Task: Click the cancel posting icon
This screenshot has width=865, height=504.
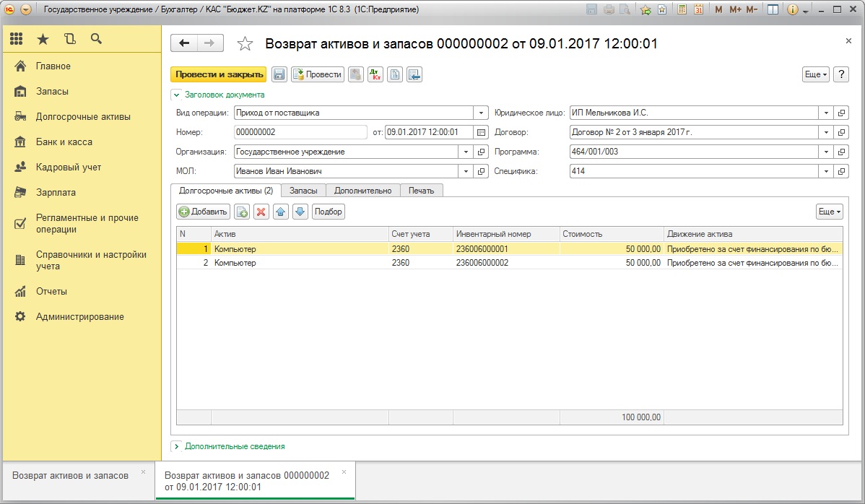Action: pyautogui.click(x=356, y=74)
